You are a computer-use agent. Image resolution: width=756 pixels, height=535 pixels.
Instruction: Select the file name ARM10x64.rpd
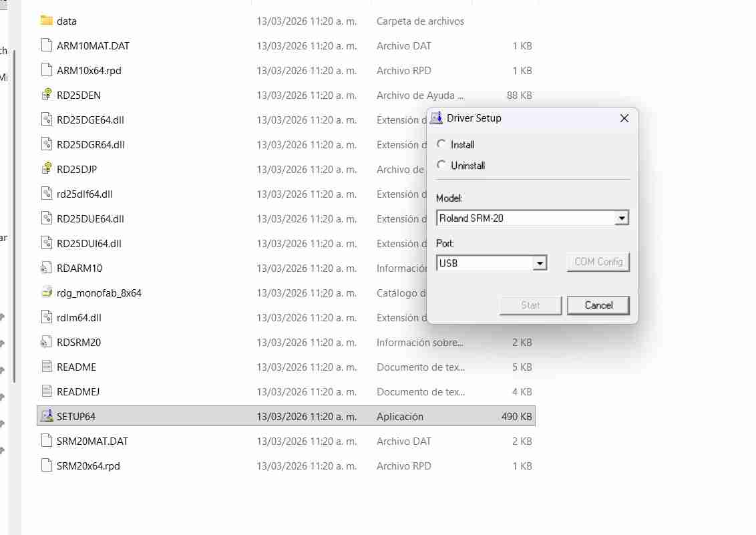click(x=89, y=70)
